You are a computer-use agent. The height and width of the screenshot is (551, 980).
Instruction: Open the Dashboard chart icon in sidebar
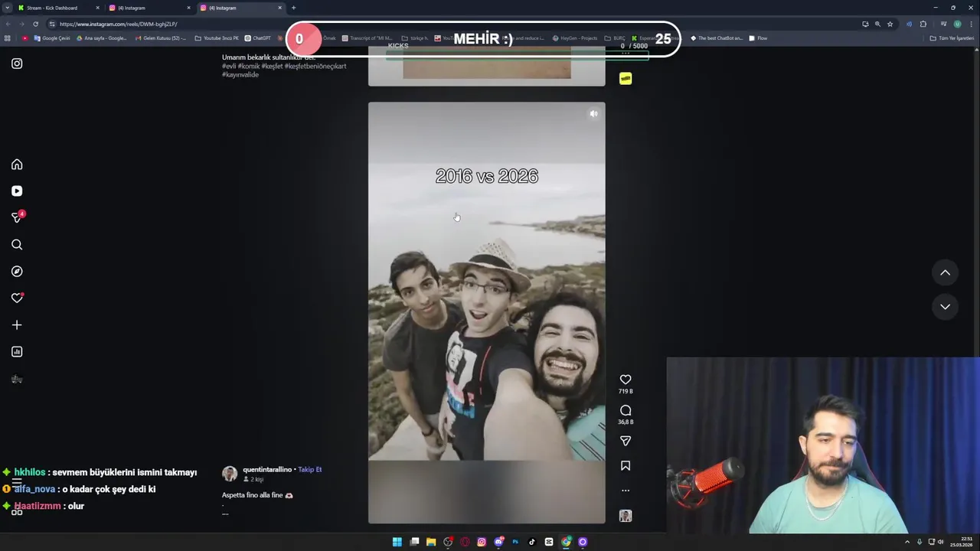pos(17,352)
